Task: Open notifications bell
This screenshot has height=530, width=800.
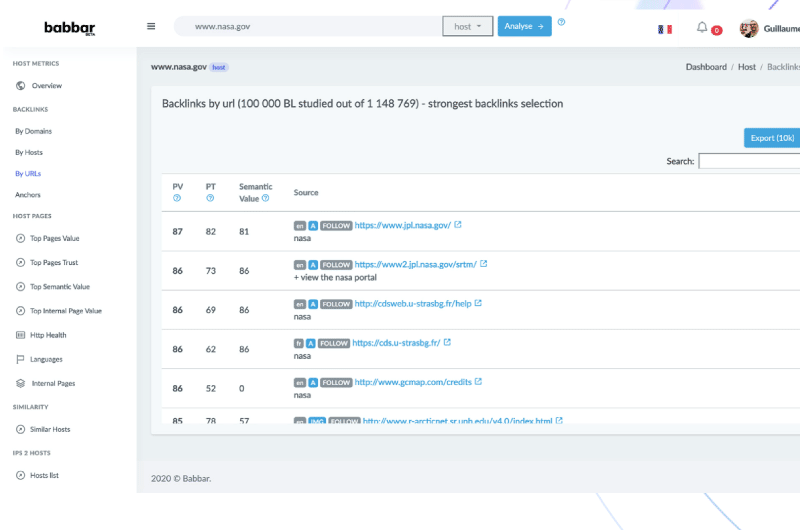Action: [x=702, y=27]
